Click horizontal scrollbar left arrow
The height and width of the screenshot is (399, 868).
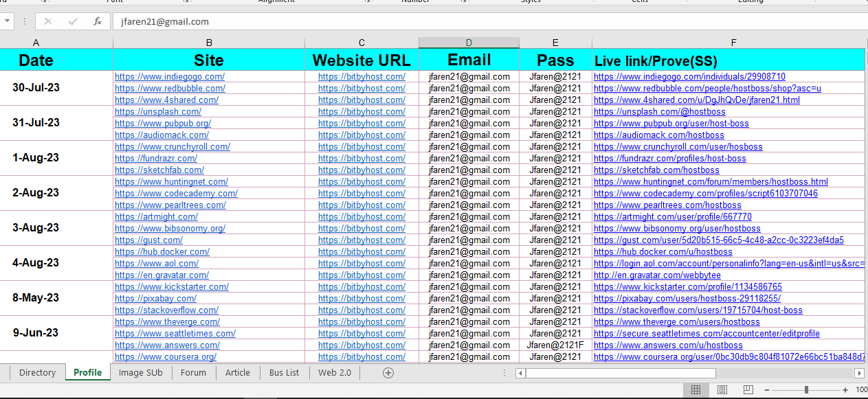[520, 373]
